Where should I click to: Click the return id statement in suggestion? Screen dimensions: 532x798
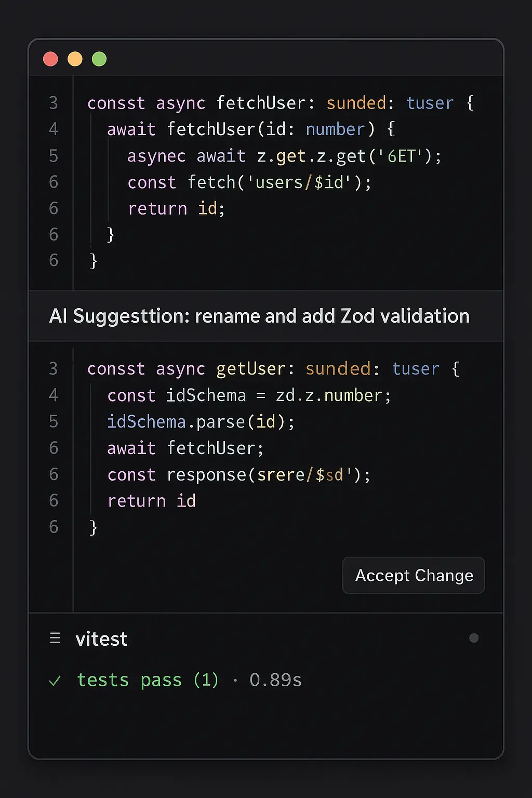151,500
